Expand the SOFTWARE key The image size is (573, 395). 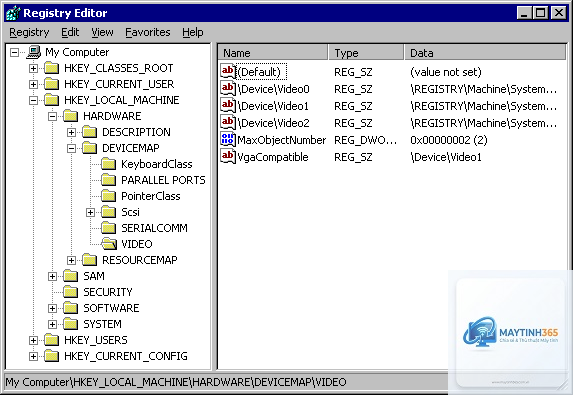click(x=52, y=308)
